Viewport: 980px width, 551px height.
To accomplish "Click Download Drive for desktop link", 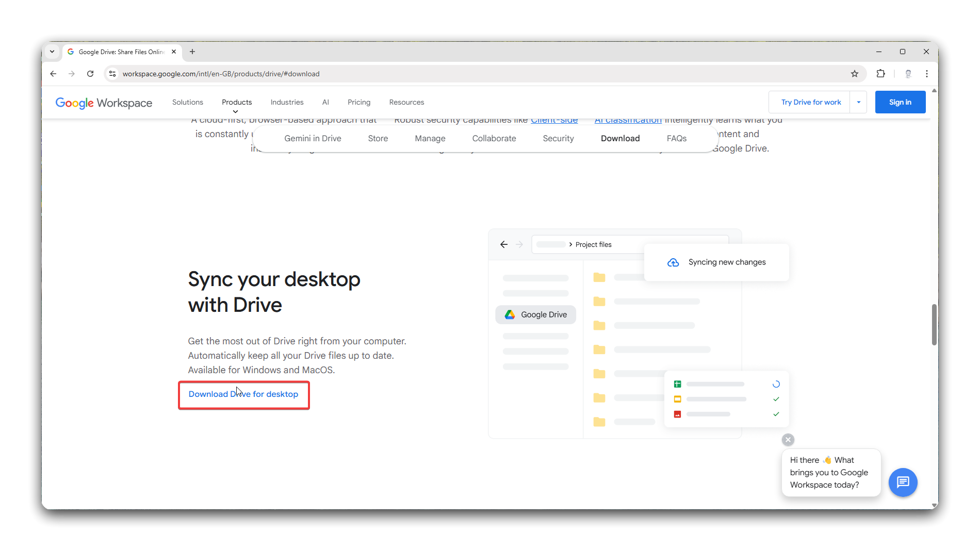I will point(243,394).
